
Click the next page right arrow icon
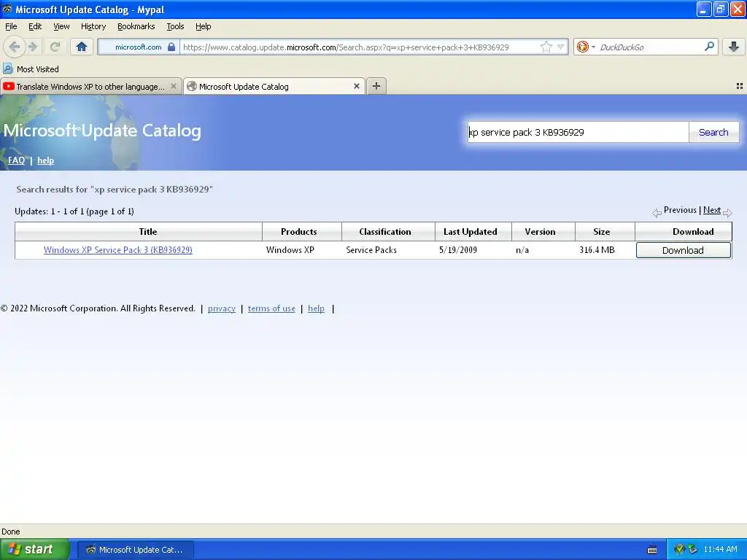tap(727, 213)
